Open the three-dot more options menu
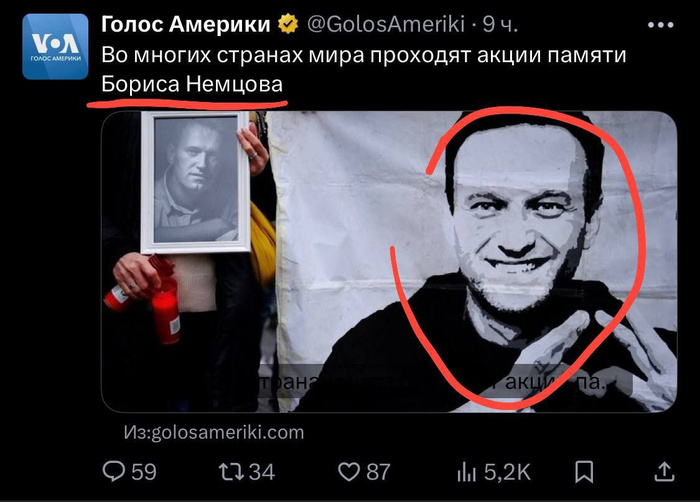This screenshot has width=700, height=502. pos(661,25)
